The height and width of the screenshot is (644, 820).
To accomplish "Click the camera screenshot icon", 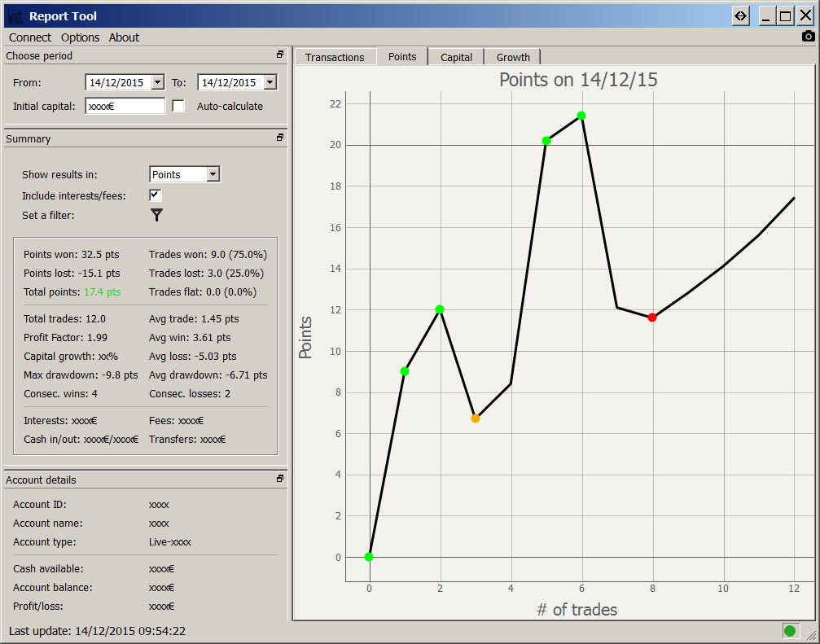I will click(808, 36).
